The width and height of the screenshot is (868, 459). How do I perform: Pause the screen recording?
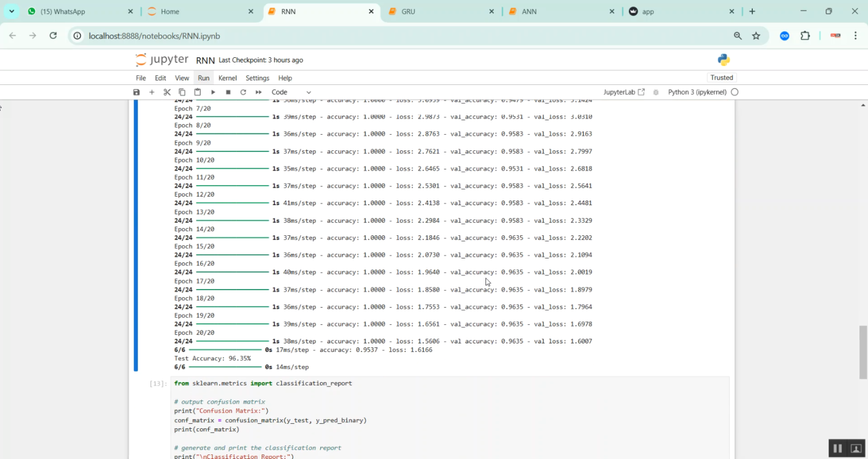837,448
